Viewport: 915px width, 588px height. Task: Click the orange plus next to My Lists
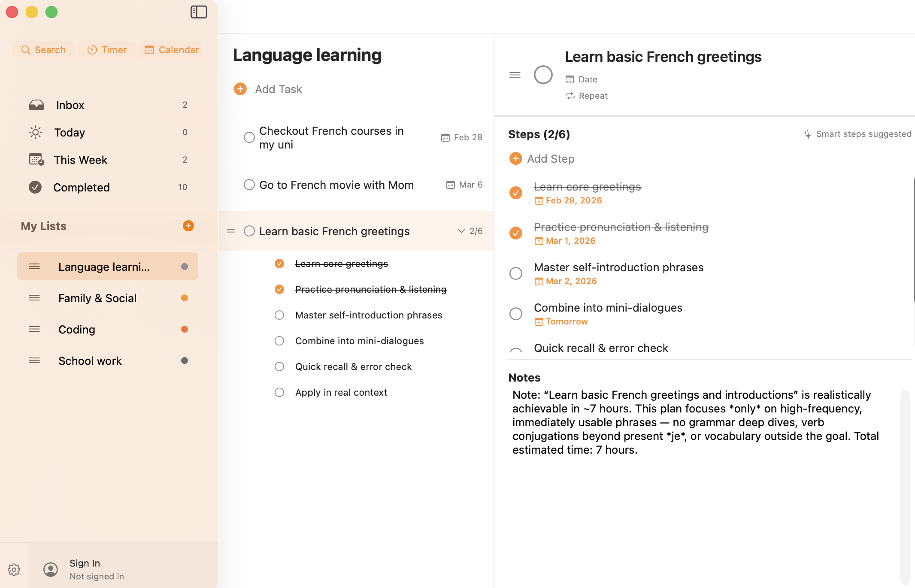click(188, 226)
